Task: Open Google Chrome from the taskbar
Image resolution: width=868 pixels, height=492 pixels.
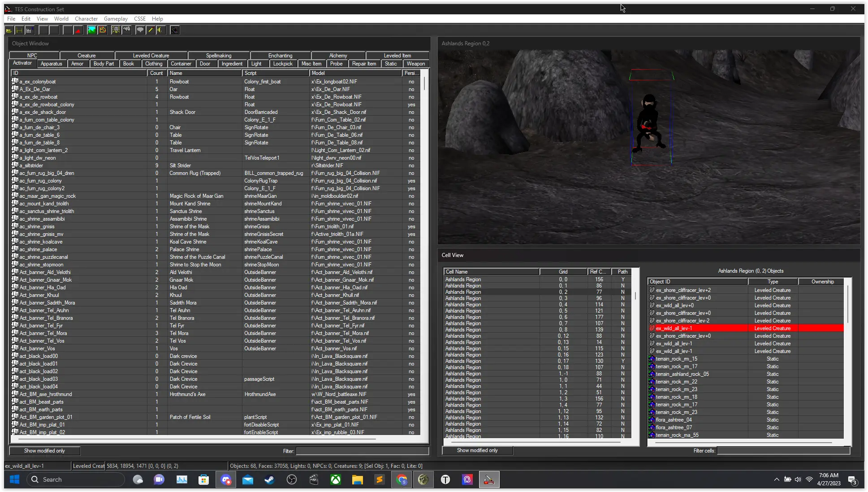Action: 402,480
